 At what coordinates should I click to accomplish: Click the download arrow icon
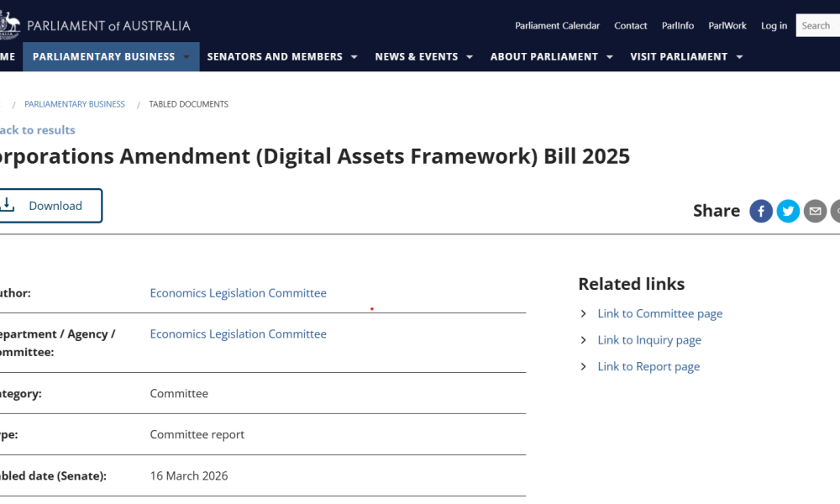tap(8, 205)
